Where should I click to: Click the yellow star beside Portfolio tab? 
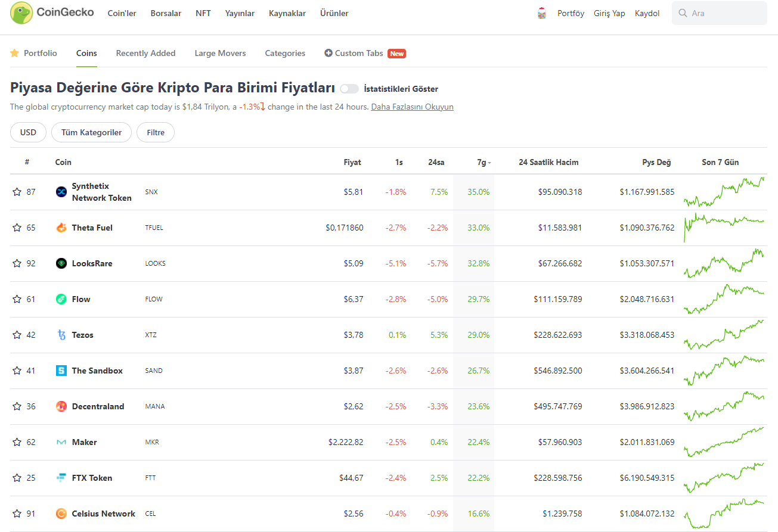click(x=15, y=53)
